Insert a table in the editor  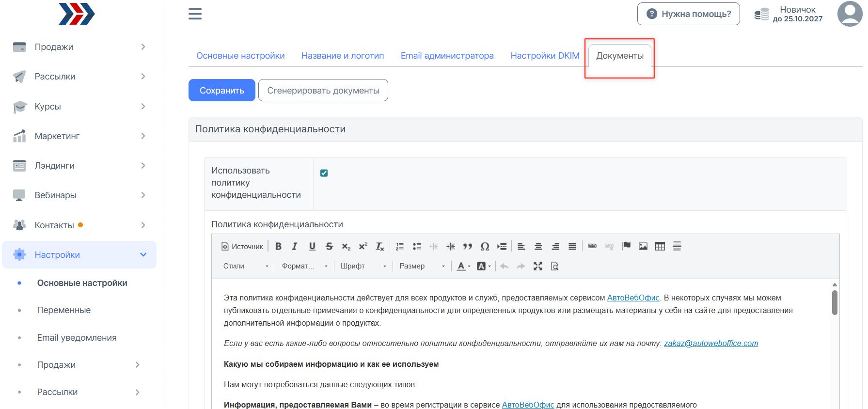[660, 246]
